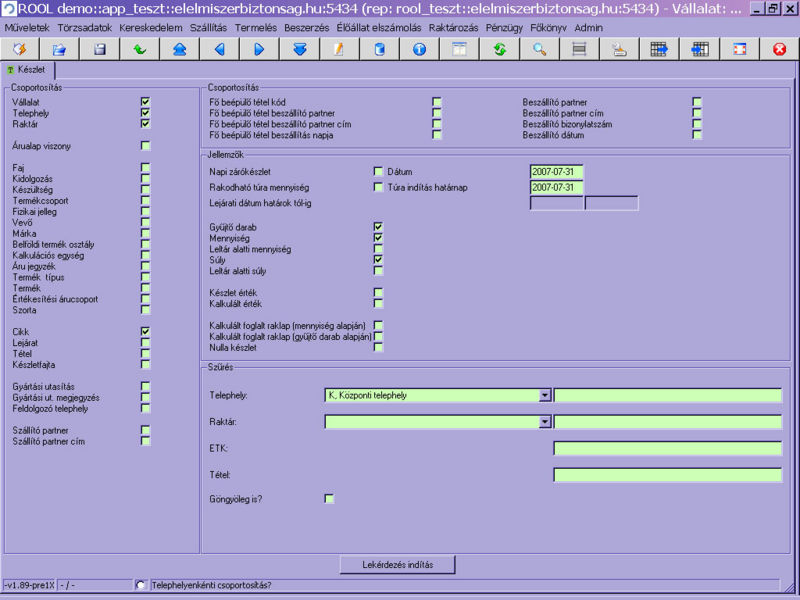
Task: Open the Kereskedelem menu
Action: (x=150, y=27)
